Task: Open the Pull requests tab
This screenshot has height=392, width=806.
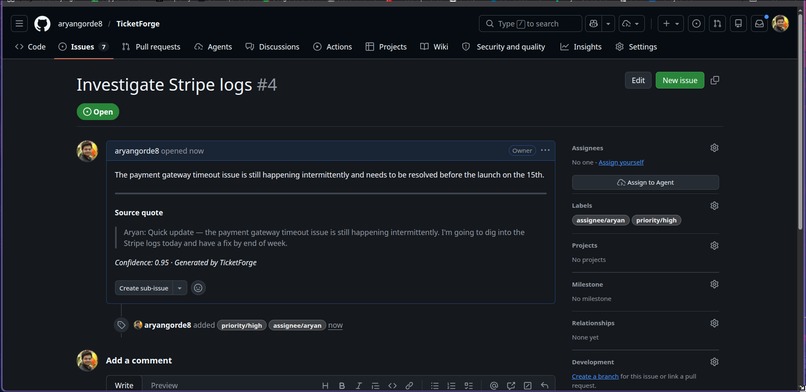Action: click(151, 47)
